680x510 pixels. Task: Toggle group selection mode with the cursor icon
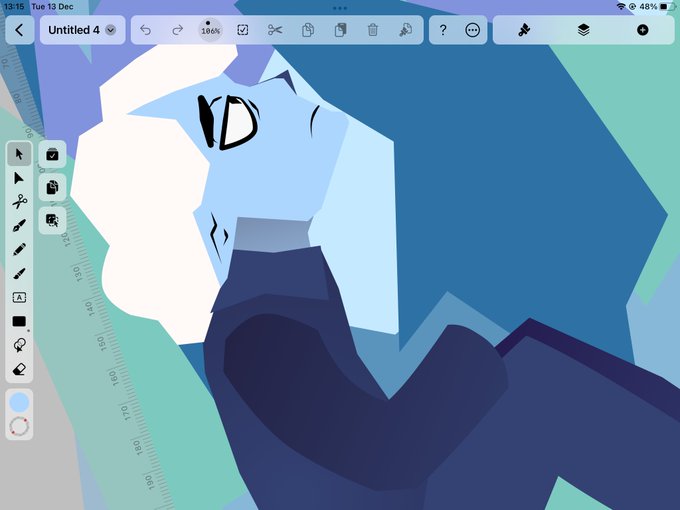[52, 220]
